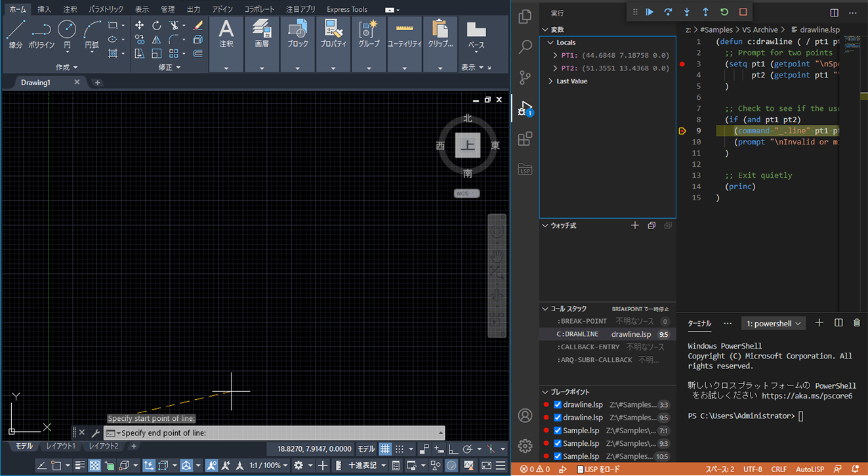Click the Continue debug button
This screenshot has width=868, height=476.
[649, 12]
